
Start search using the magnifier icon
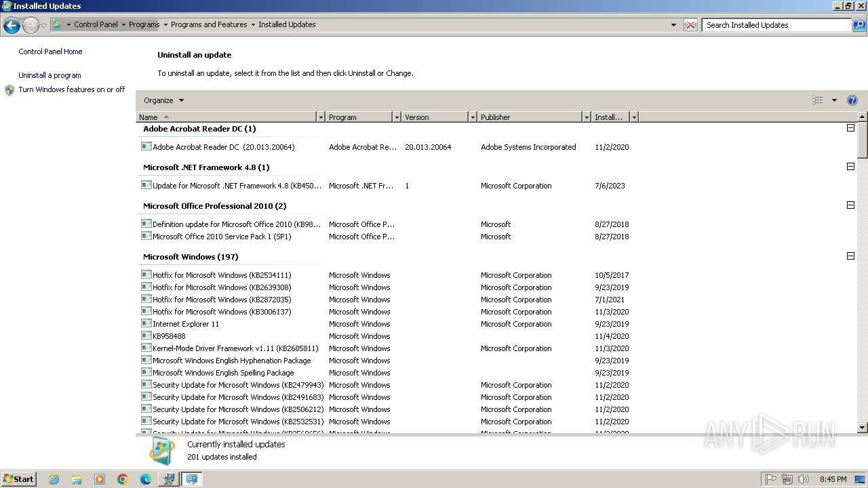(859, 25)
